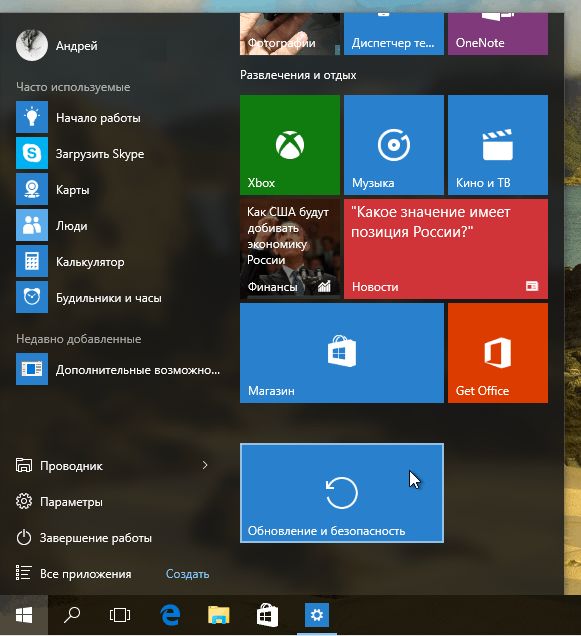Expand the Проводник jump list arrow
The width and height of the screenshot is (581, 636).
click(205, 465)
